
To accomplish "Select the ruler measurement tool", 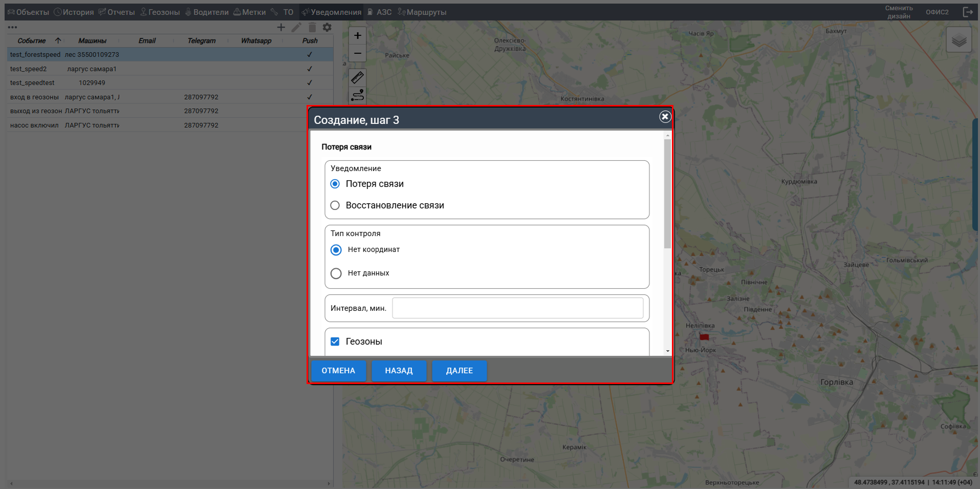I will pyautogui.click(x=358, y=77).
